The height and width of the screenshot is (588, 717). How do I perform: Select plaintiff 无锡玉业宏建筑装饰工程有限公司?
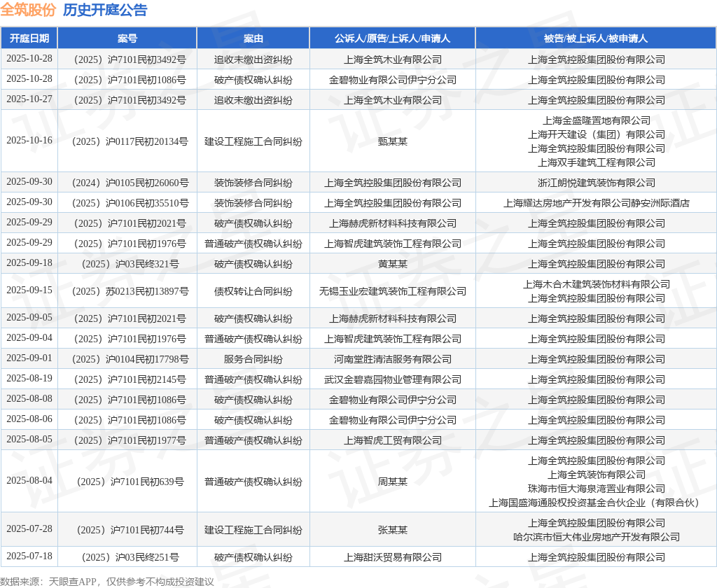393,291
